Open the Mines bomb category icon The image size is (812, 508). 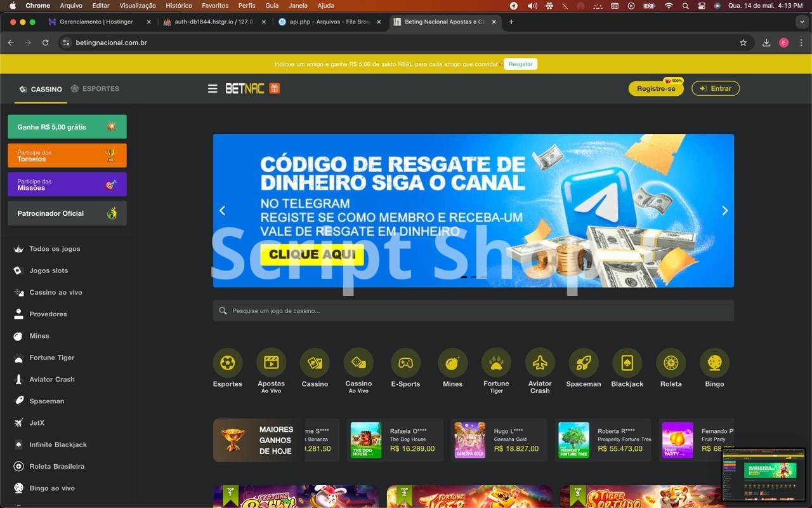(x=452, y=363)
